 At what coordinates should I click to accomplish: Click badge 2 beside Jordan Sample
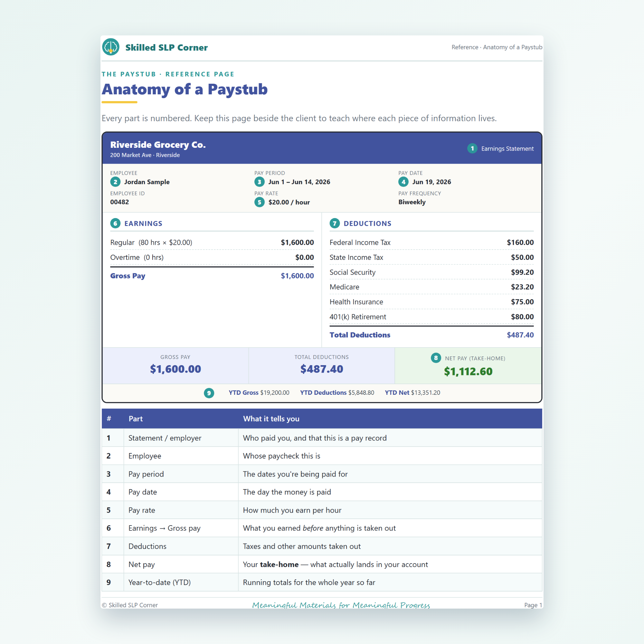pyautogui.click(x=115, y=182)
